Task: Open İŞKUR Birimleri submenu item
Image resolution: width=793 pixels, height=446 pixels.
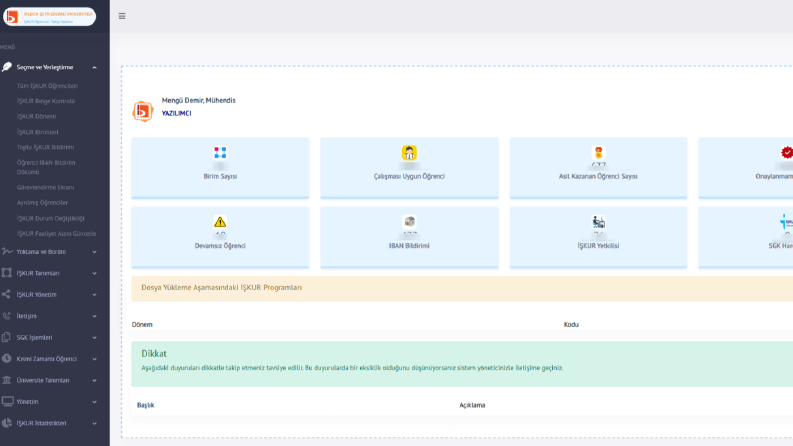Action: pos(37,132)
